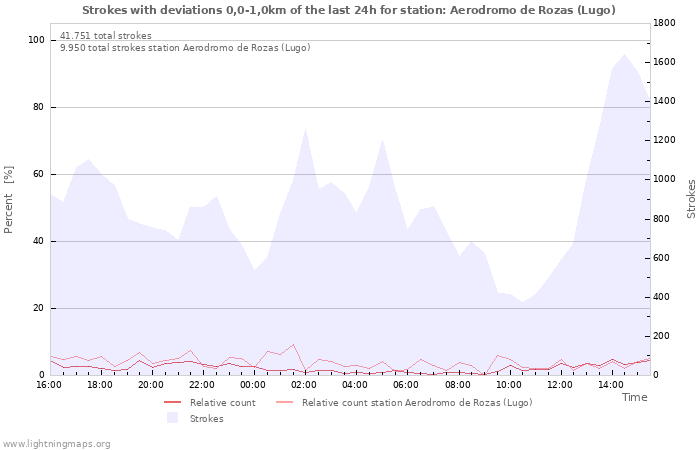Toggle the Relative count station Aerodromo legend label
The height and width of the screenshot is (450, 700).
417,402
